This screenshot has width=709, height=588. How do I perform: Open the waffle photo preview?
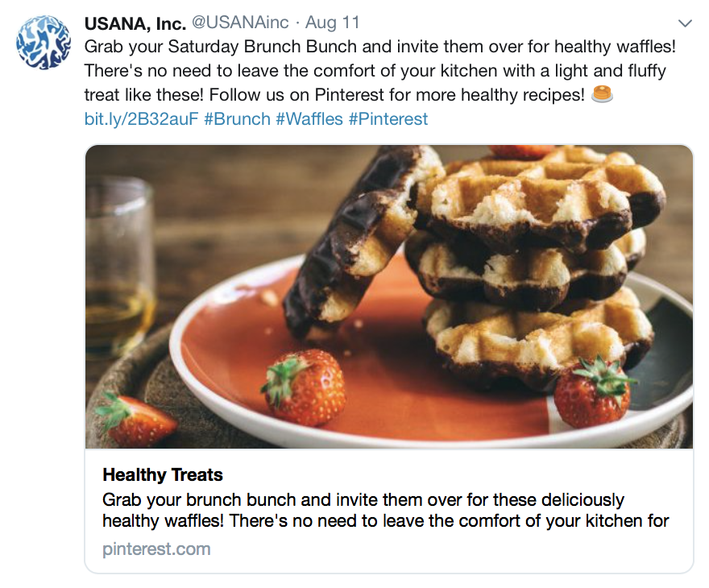coord(389,296)
